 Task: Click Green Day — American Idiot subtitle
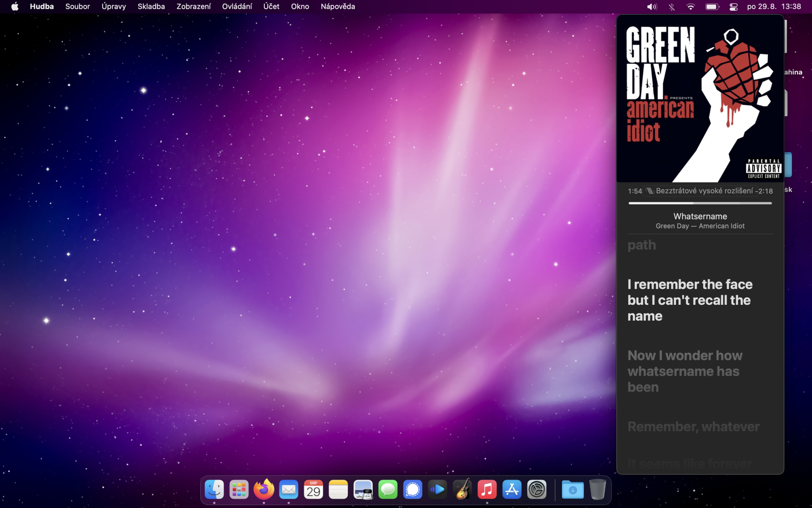pos(700,226)
